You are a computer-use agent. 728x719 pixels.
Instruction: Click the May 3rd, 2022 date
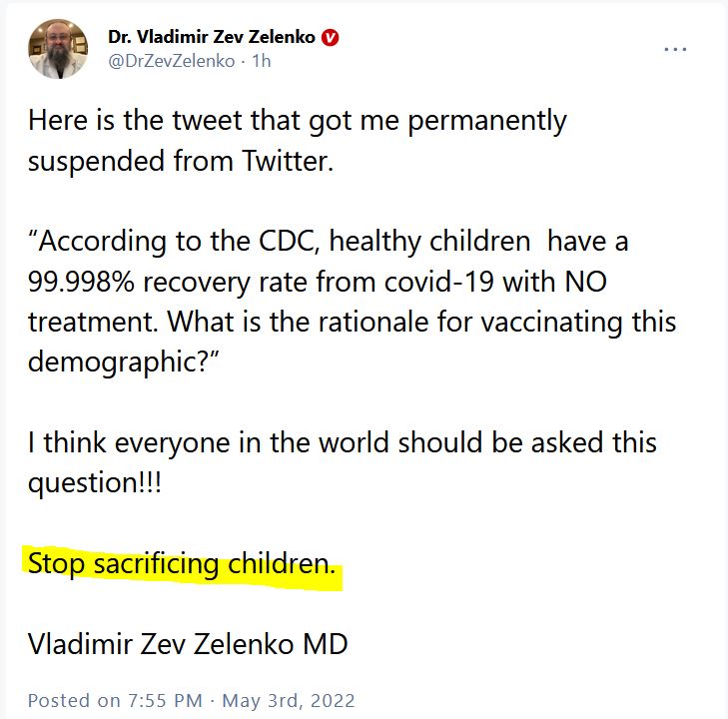(x=288, y=699)
